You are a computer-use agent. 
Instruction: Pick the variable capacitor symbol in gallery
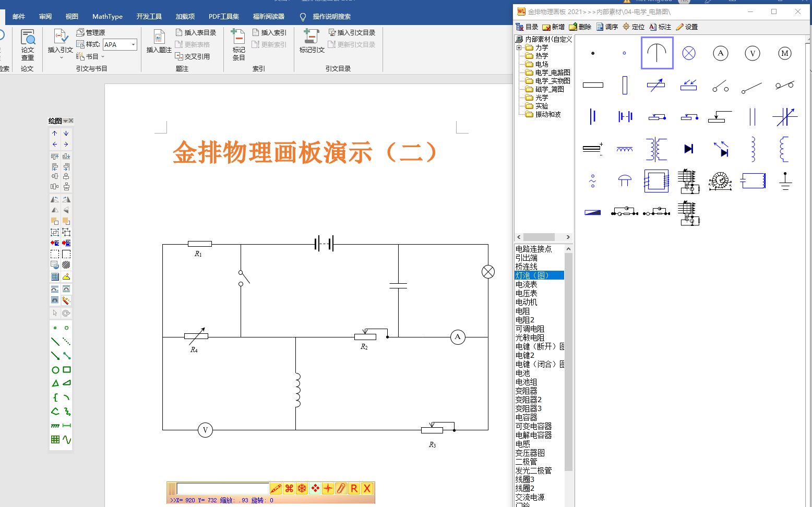[784, 117]
